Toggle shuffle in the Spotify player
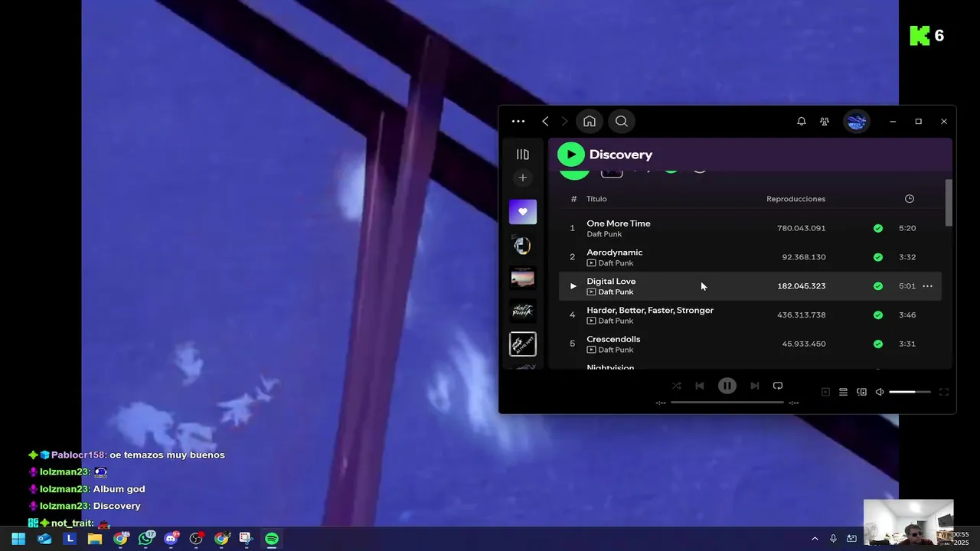The height and width of the screenshot is (551, 980). (x=676, y=386)
